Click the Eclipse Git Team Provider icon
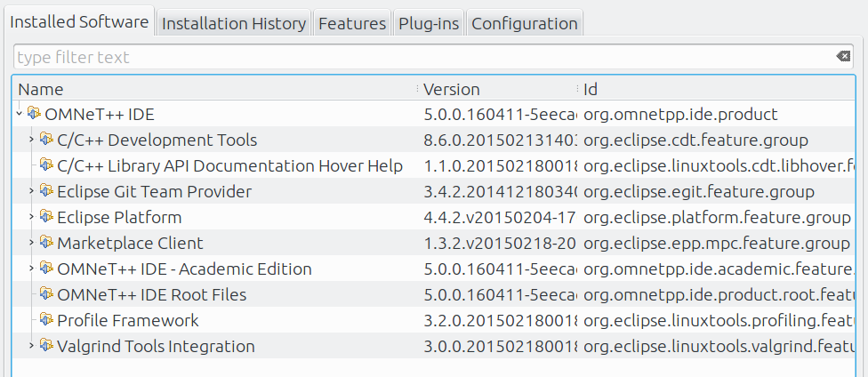The image size is (868, 377). (x=46, y=191)
